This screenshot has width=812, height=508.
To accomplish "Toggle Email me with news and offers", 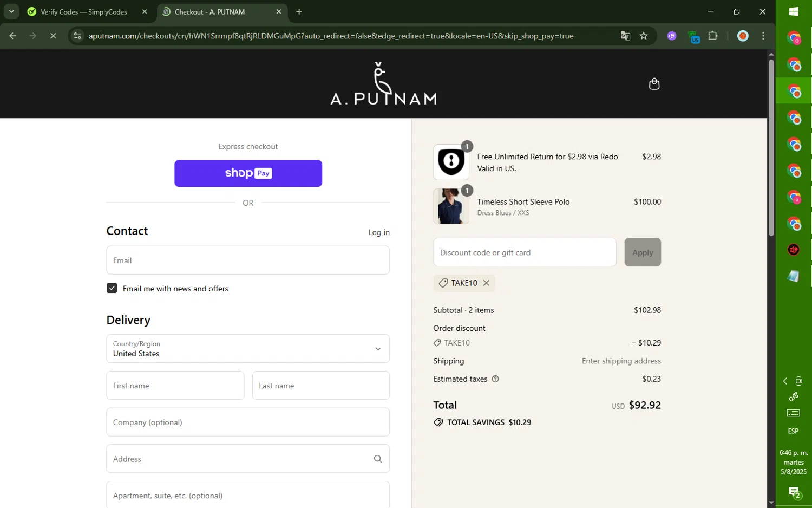I will click(x=112, y=288).
